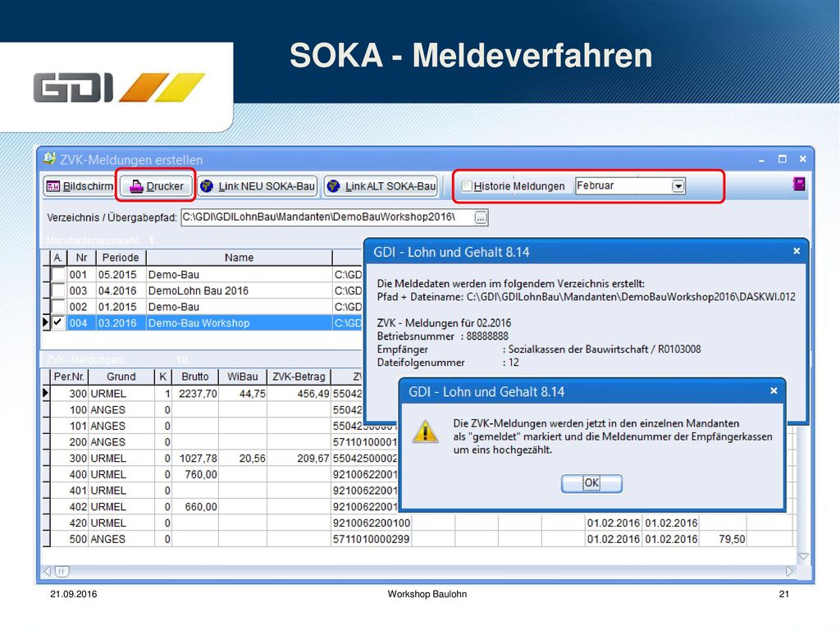Click the Brutto column header

(195, 377)
